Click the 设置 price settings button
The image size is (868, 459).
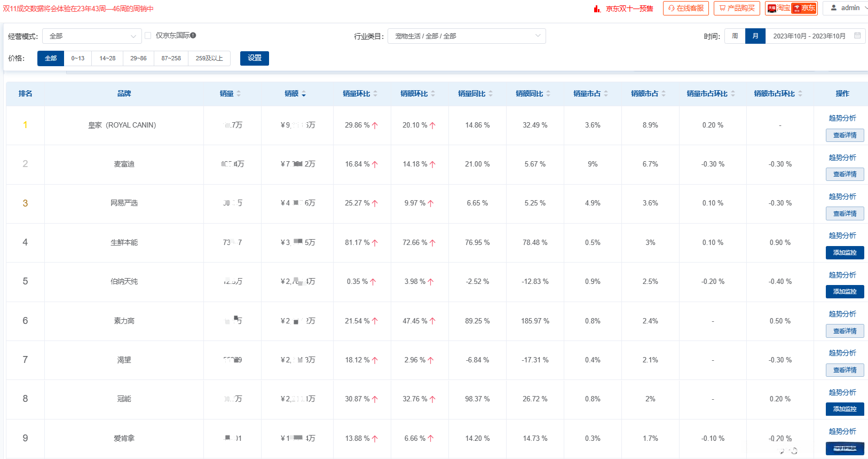tap(255, 58)
